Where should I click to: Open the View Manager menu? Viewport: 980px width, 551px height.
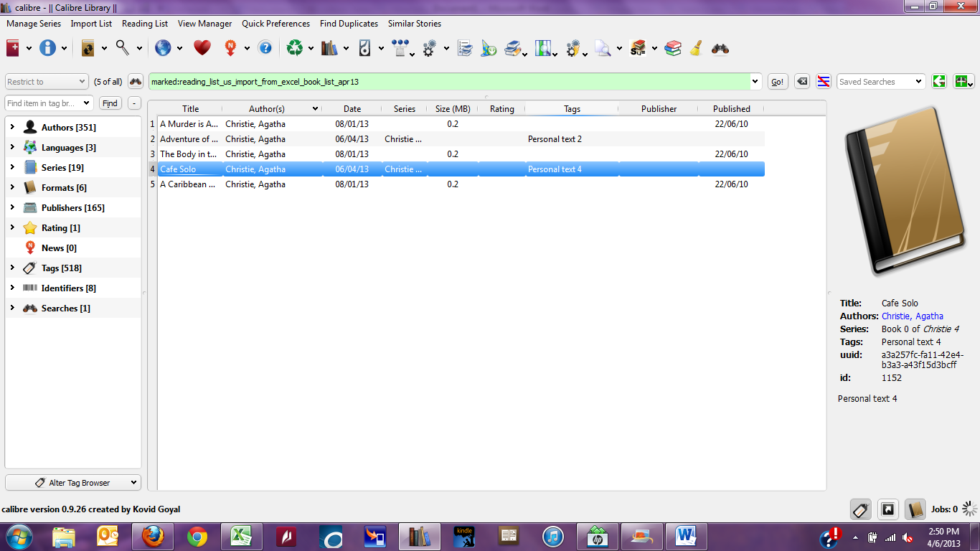(x=204, y=24)
